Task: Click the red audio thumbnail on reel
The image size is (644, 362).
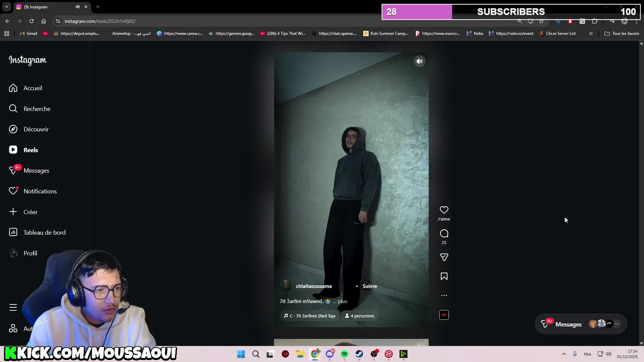Action: (x=444, y=315)
